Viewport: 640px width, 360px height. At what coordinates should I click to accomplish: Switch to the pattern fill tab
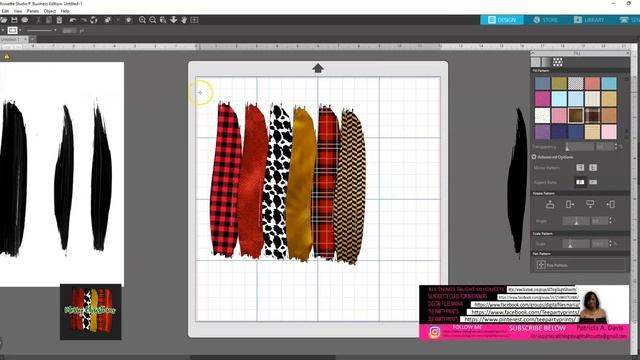[558, 62]
